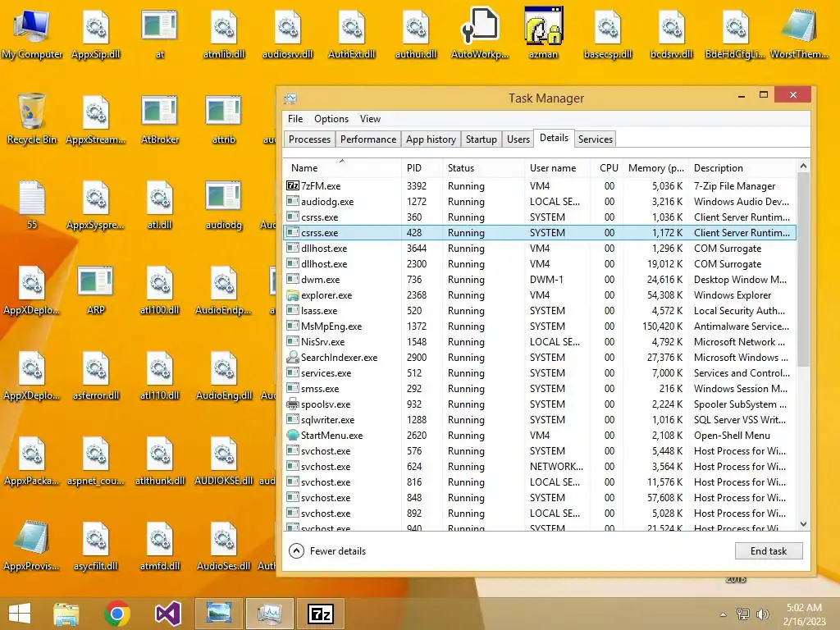Click the process list scrollbar thumb
Screen dimensions: 840x630
point(803,270)
